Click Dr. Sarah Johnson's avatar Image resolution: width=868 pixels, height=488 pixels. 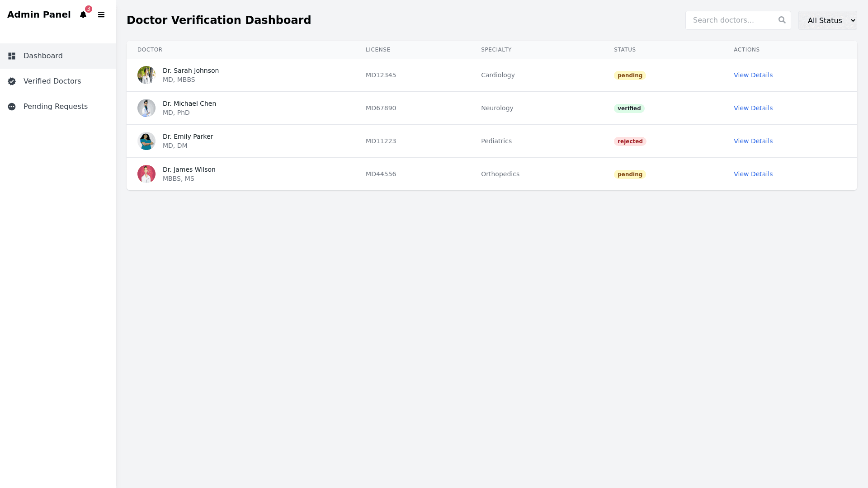146,75
